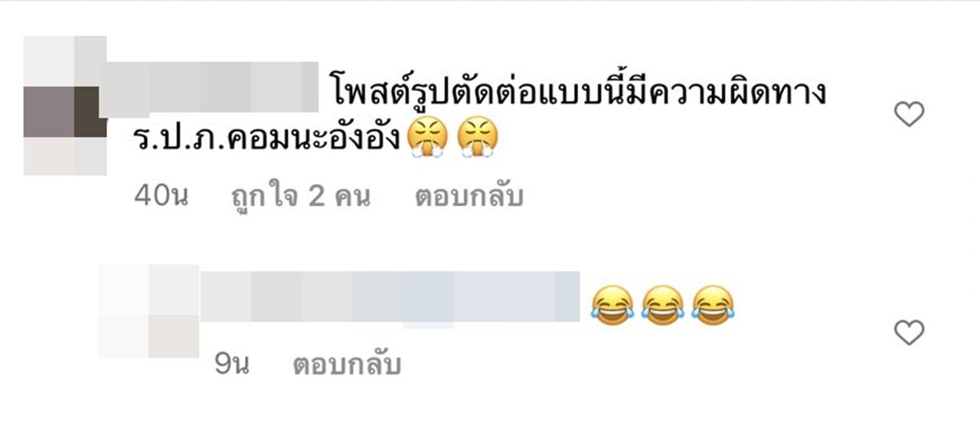
Task: Click the last laughing-with-tears emoji
Action: 714,305
